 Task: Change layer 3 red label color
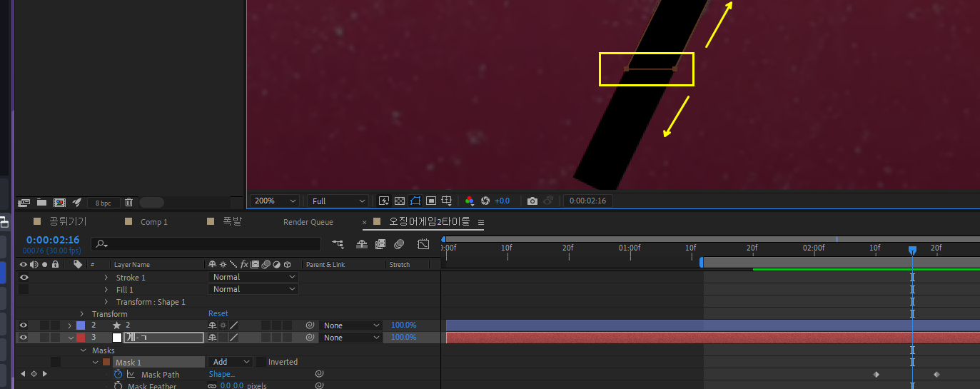click(81, 338)
